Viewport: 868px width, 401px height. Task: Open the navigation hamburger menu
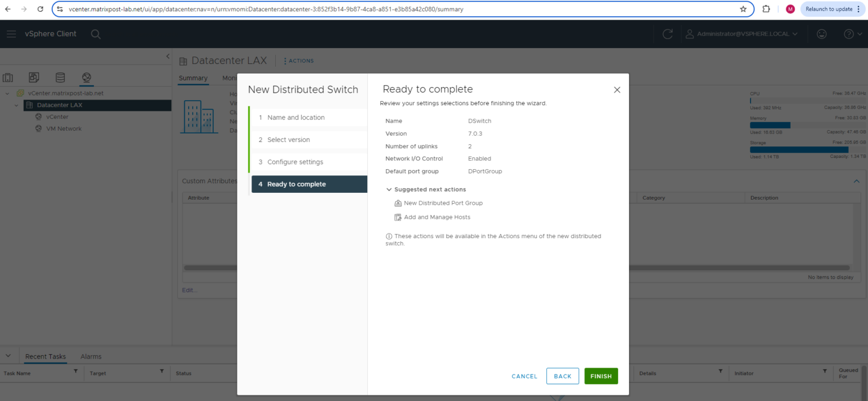tap(11, 34)
